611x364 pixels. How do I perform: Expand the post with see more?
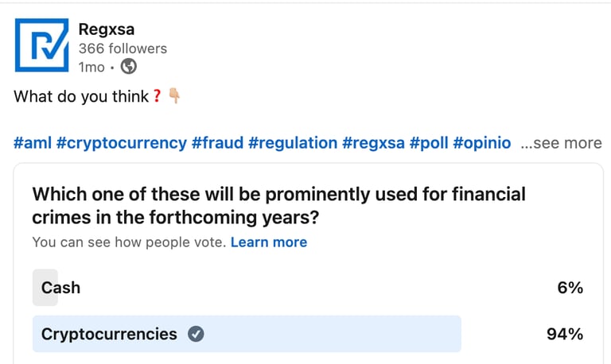(561, 143)
